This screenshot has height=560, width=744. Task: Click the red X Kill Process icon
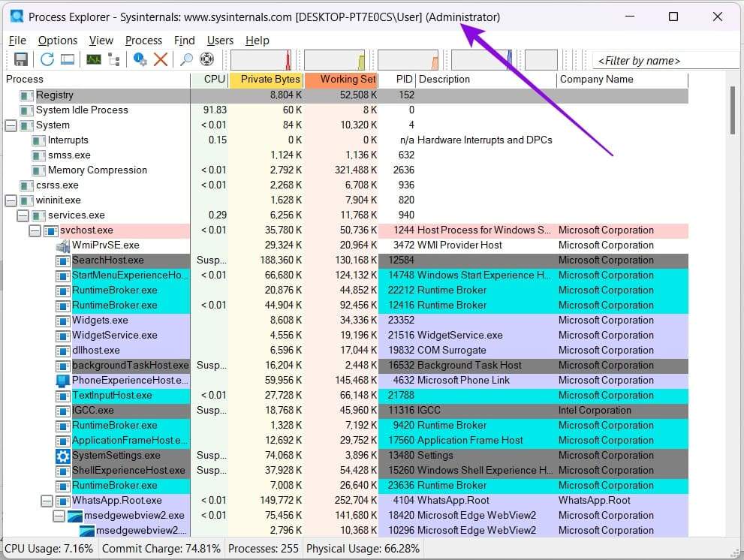161,59
